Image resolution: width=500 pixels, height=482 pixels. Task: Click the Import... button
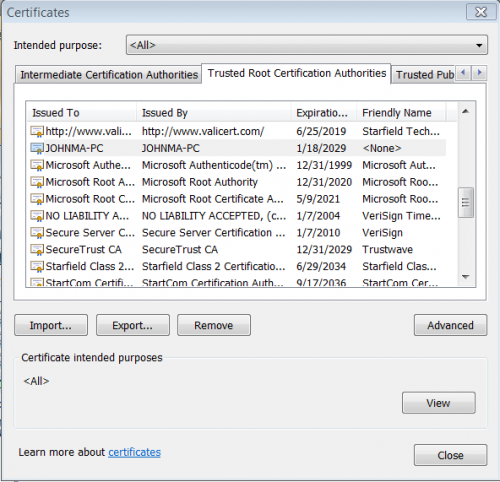51,325
